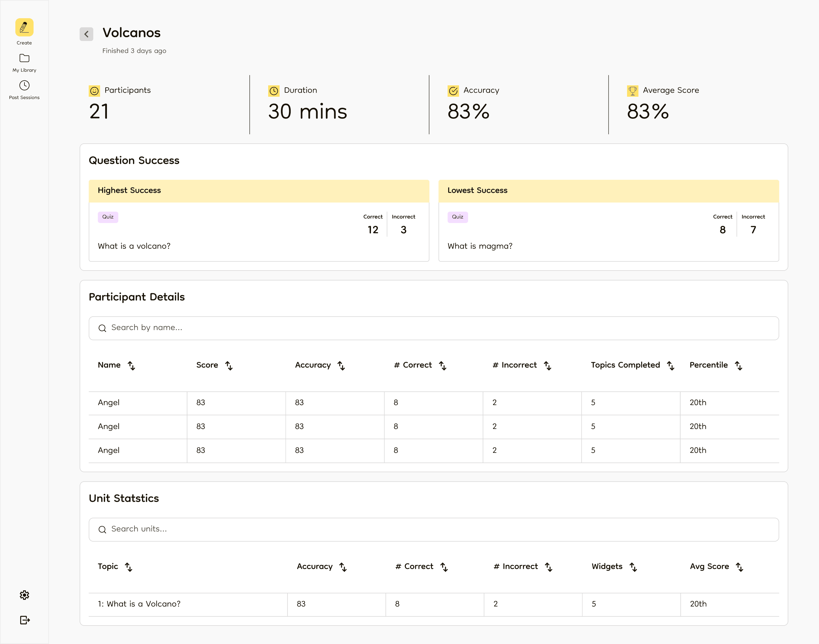Sort participants by # Incorrect column

tap(547, 365)
